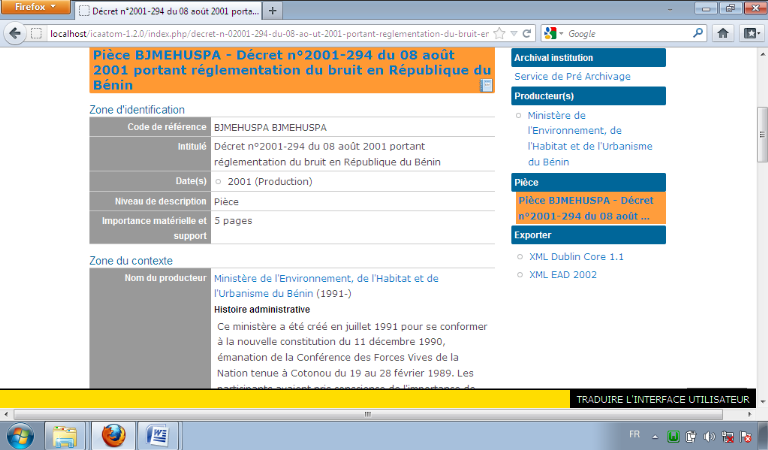The height and width of the screenshot is (450, 768).
Task: Open a new tab with plus button
Action: tap(273, 11)
